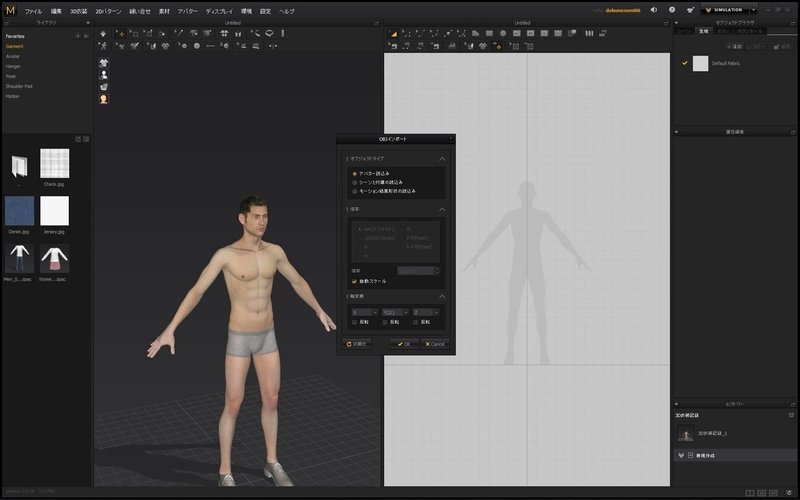The width and height of the screenshot is (800, 500).
Task: Select the Select/Move tool in 3D toolbar
Action: click(119, 34)
